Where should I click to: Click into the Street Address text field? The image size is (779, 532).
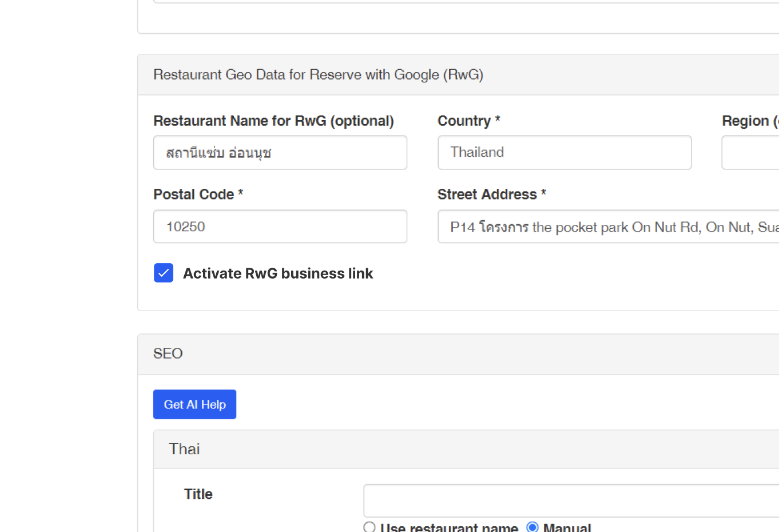click(607, 227)
